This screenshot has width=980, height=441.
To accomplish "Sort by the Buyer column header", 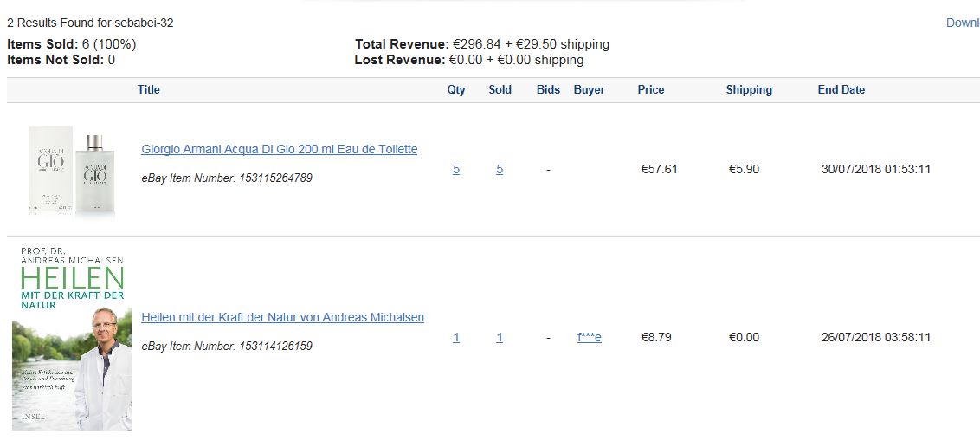I will point(590,89).
